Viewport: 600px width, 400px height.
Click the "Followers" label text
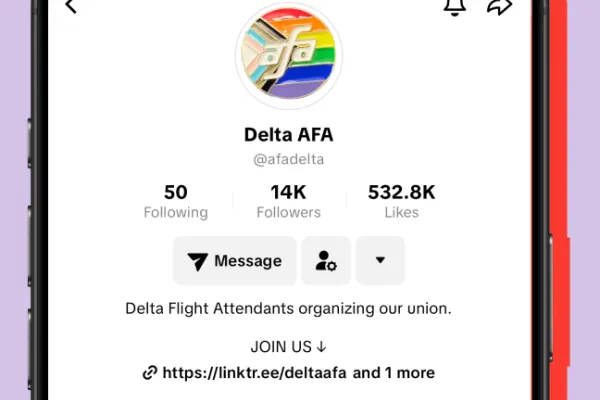[x=288, y=212]
